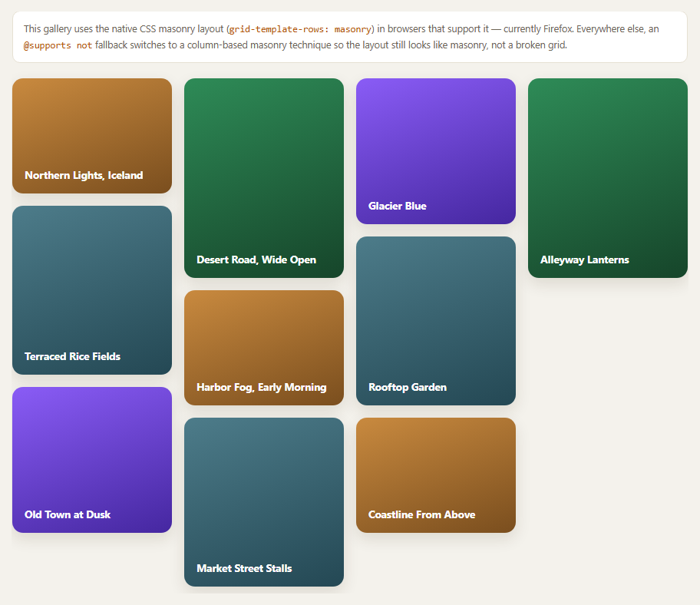Viewport: 700px width, 605px height.
Task: Click the @supports not code text
Action: coord(58,45)
